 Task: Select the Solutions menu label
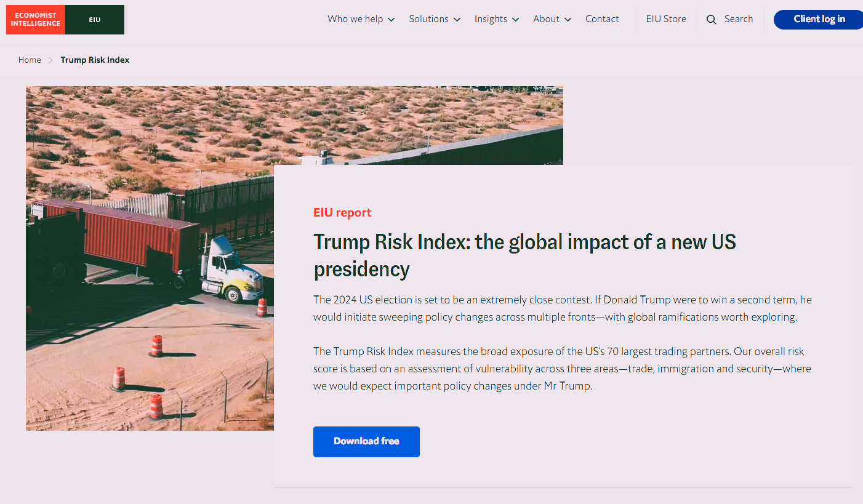[428, 19]
